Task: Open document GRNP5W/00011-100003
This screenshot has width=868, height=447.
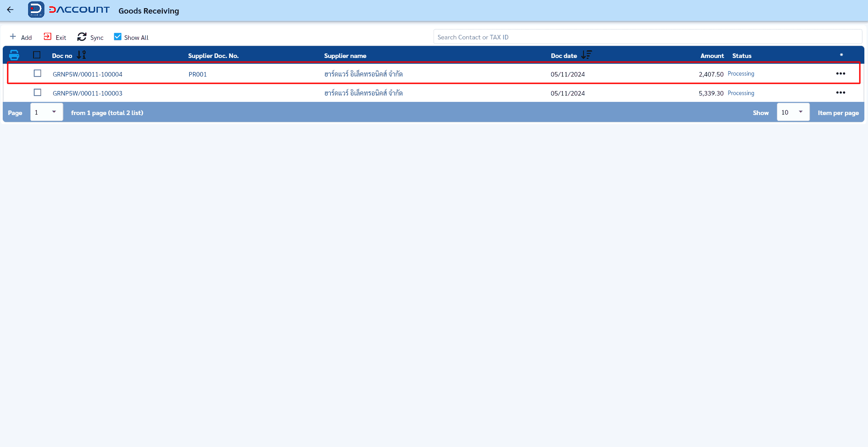Action: click(x=87, y=93)
